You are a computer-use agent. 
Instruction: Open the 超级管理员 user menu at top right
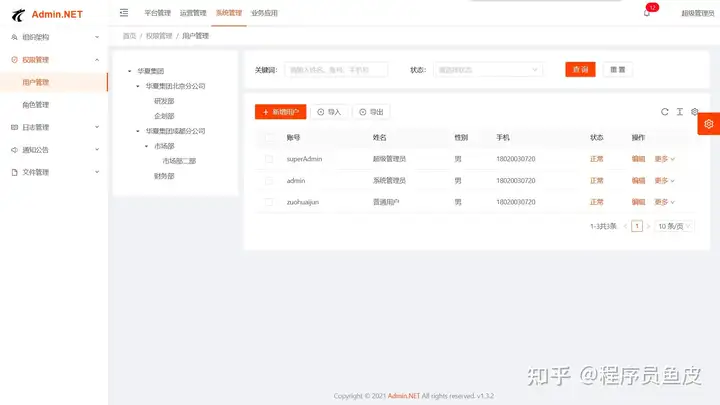(x=698, y=13)
